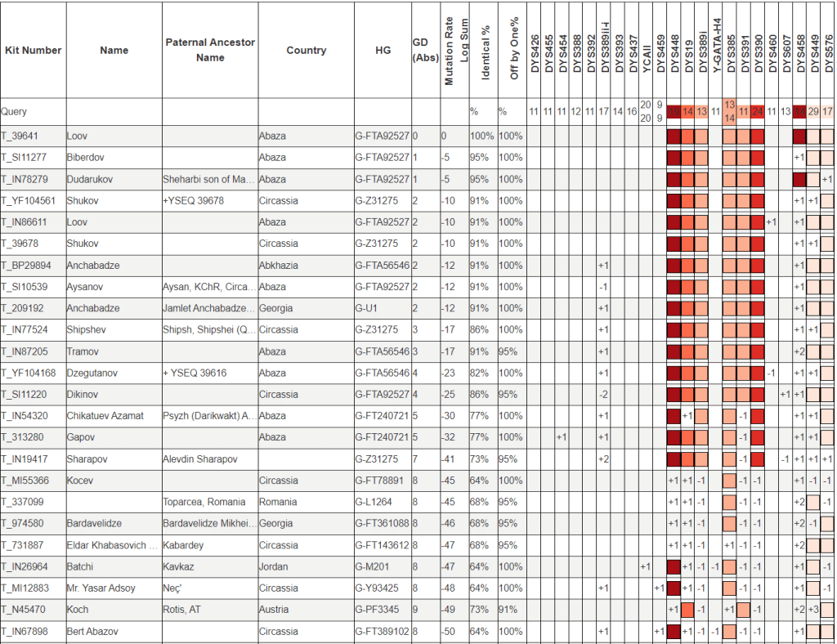This screenshot has height=644, width=837.
Task: Select haplogroup G-U1 in the table
Action: coord(367,308)
